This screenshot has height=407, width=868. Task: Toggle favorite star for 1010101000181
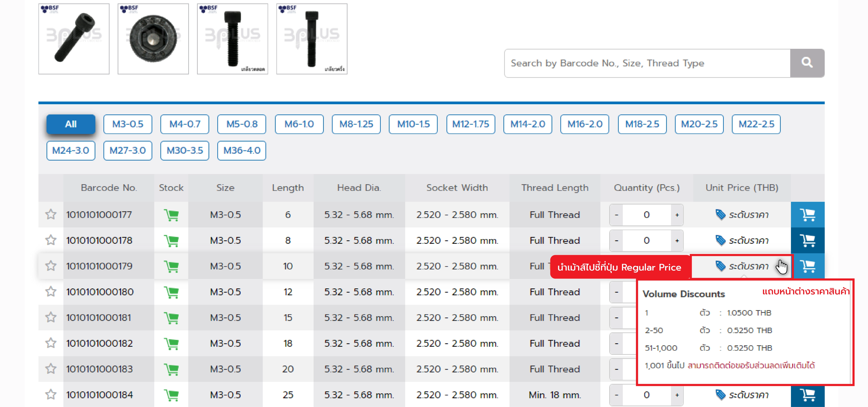point(51,317)
